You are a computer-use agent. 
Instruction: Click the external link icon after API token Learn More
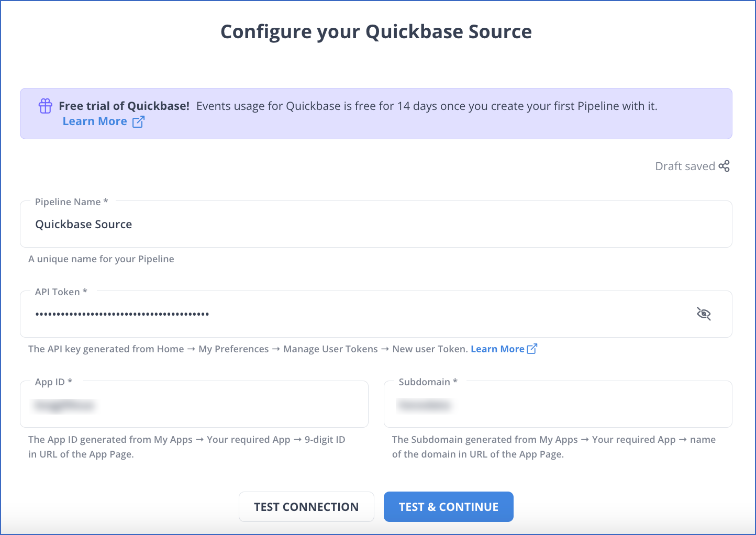(533, 349)
